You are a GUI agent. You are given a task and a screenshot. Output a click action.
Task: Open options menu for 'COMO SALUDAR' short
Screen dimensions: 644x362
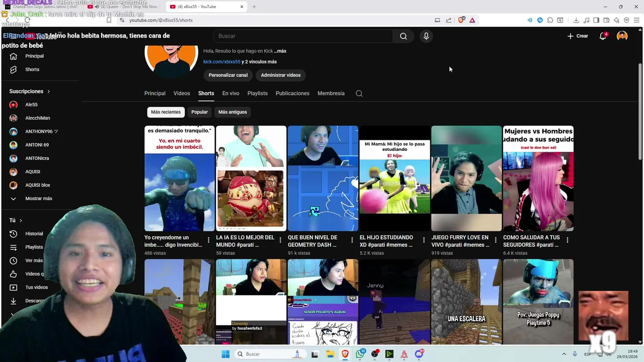coord(567,240)
